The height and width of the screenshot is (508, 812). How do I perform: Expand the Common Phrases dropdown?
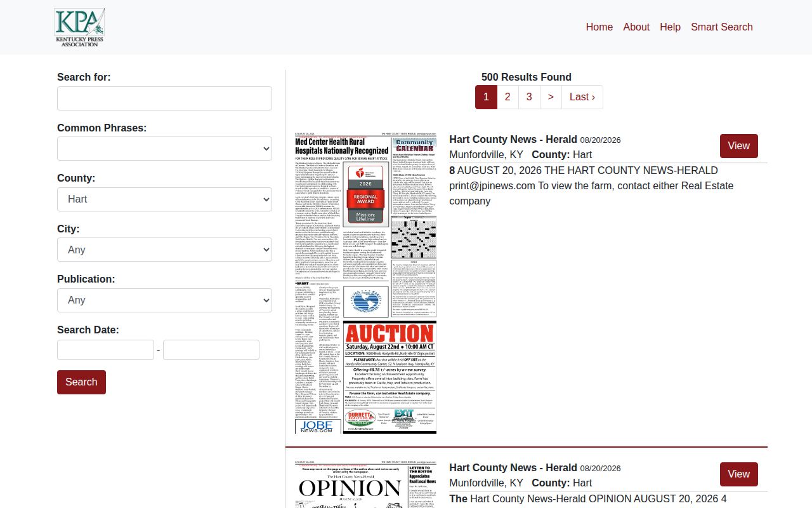point(164,149)
